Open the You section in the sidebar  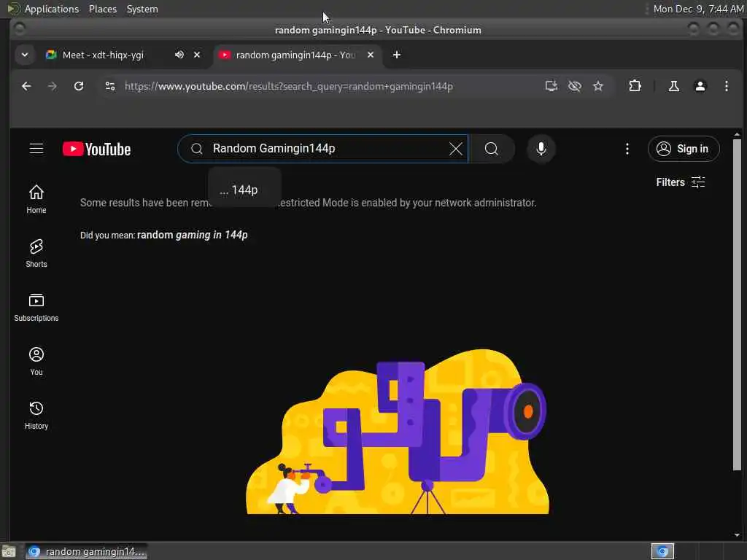[36, 361]
